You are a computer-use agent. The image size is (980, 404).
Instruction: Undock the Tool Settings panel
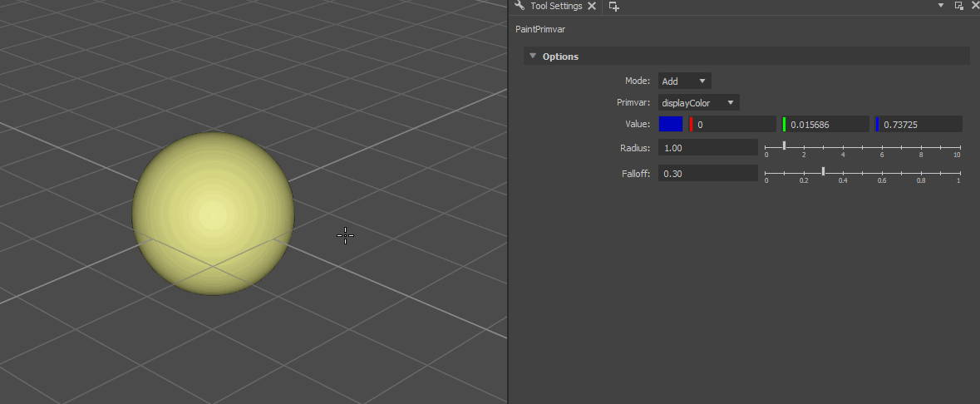click(958, 6)
